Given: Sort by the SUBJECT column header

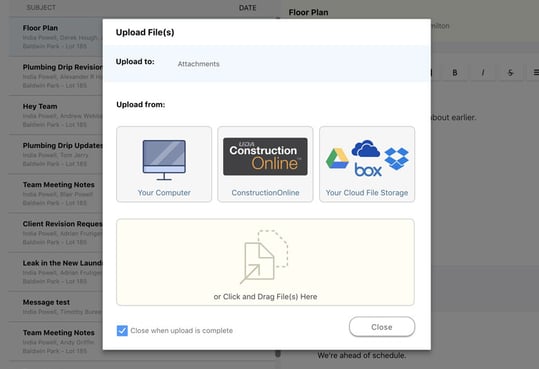Looking at the screenshot, I should tap(41, 8).
